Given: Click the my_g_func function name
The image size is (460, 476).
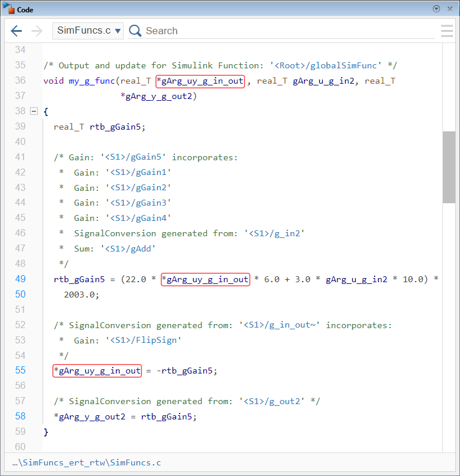Looking at the screenshot, I should point(92,81).
